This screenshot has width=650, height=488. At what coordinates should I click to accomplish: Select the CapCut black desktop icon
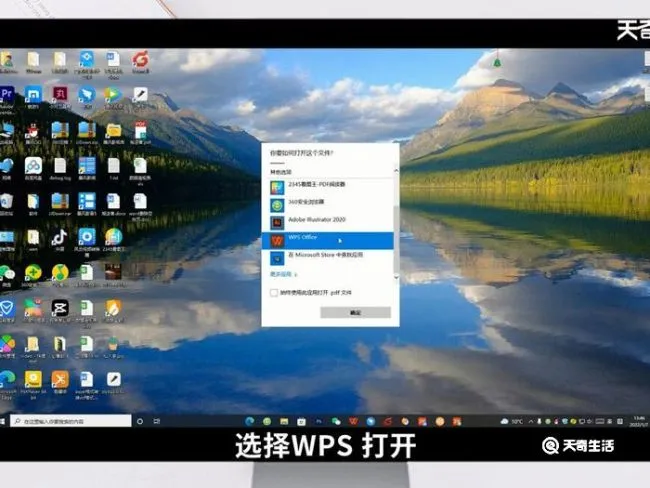[60, 308]
